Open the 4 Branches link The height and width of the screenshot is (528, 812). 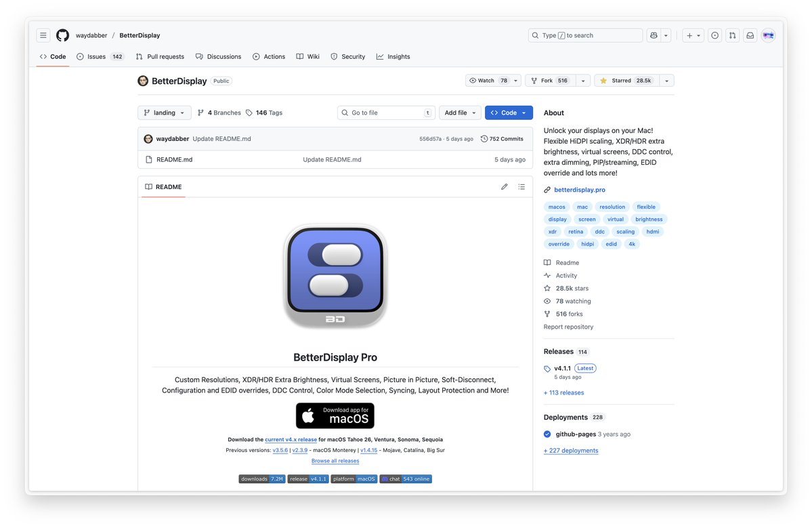(219, 113)
